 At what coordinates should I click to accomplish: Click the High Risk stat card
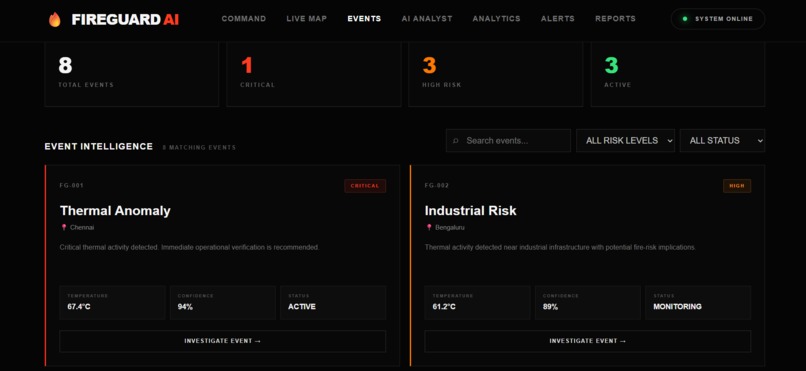point(496,74)
